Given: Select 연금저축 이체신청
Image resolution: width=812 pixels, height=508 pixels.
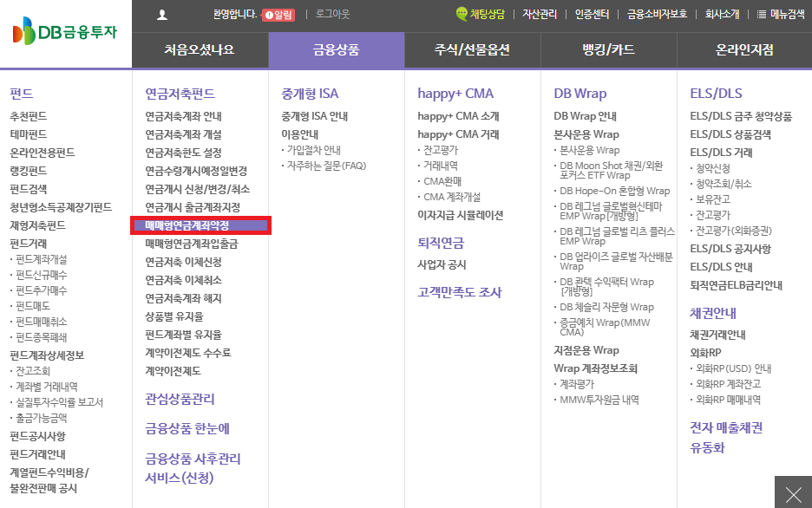Looking at the screenshot, I should 183,262.
